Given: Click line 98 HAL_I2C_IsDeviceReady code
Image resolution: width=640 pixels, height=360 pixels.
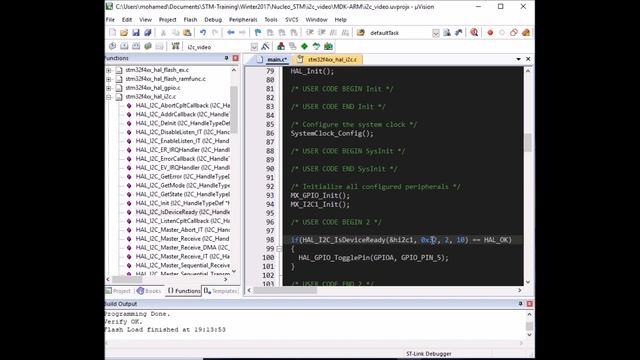Looking at the screenshot, I should pos(401,240).
